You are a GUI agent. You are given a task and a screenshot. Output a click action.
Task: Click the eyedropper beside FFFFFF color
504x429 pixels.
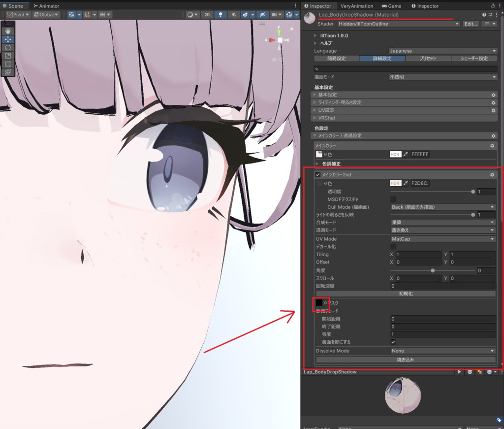click(406, 154)
